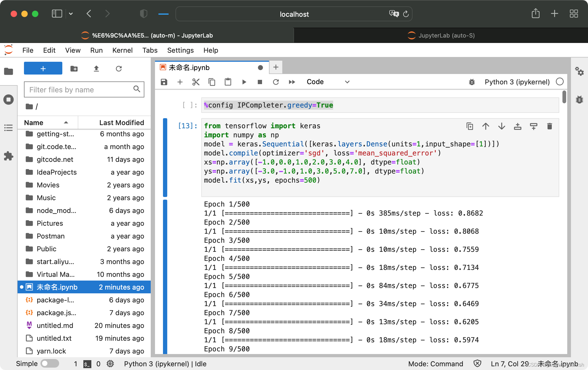Open the Running Terminals and Kernels panel
Screen dimensions: 588x370
pyautogui.click(x=9, y=100)
